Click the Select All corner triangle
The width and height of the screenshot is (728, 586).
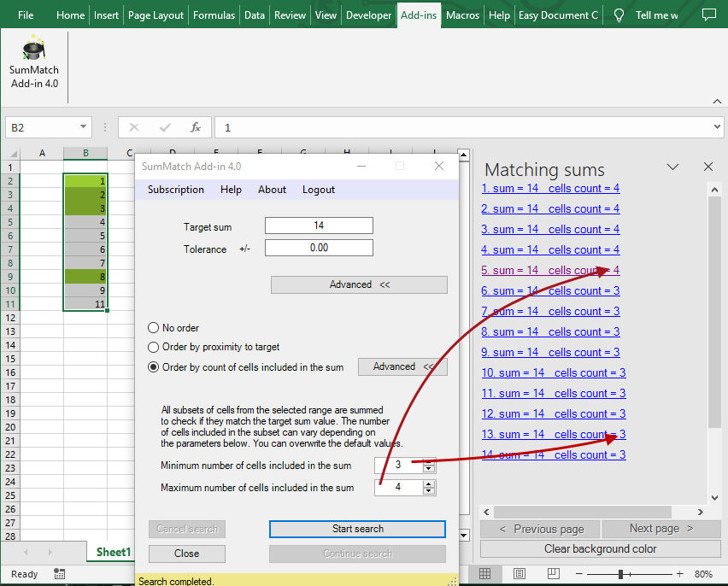tap(14, 153)
